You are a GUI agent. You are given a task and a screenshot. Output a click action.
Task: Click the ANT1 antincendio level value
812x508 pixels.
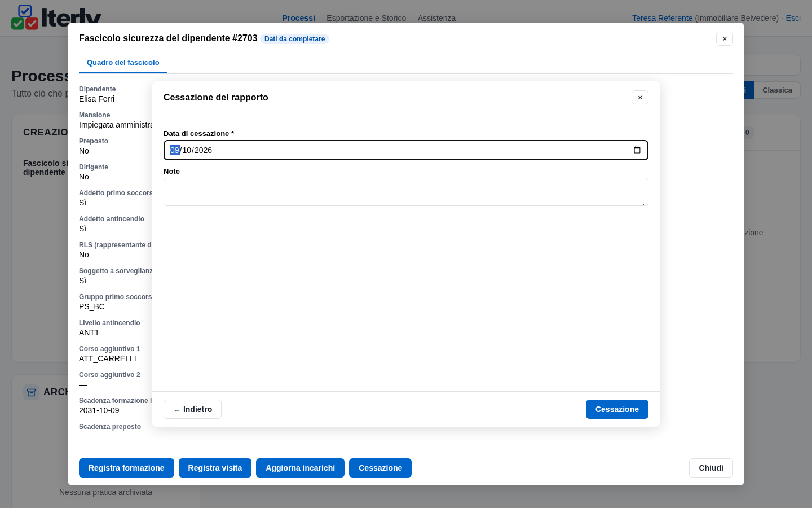click(89, 332)
